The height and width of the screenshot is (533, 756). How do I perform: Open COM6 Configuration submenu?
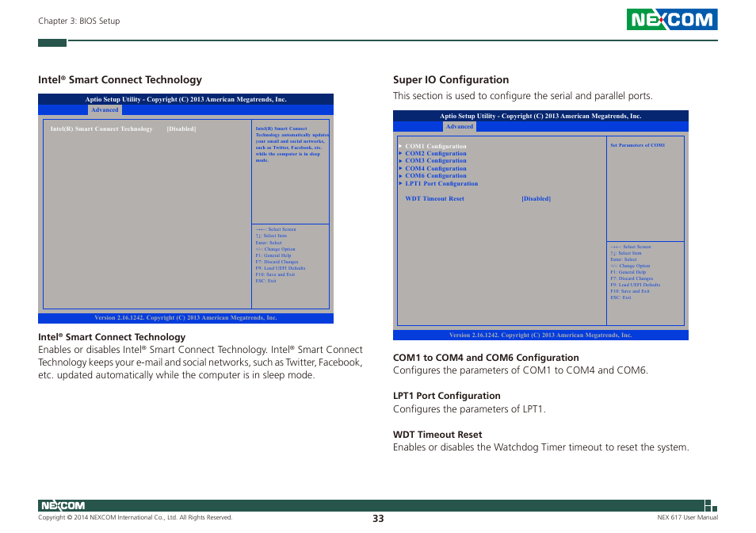(435, 175)
